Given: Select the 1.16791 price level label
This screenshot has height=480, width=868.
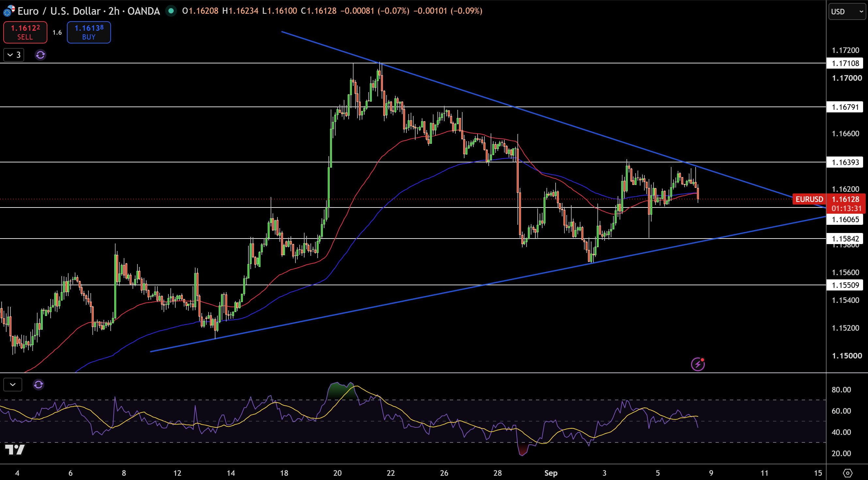Looking at the screenshot, I should tap(845, 107).
